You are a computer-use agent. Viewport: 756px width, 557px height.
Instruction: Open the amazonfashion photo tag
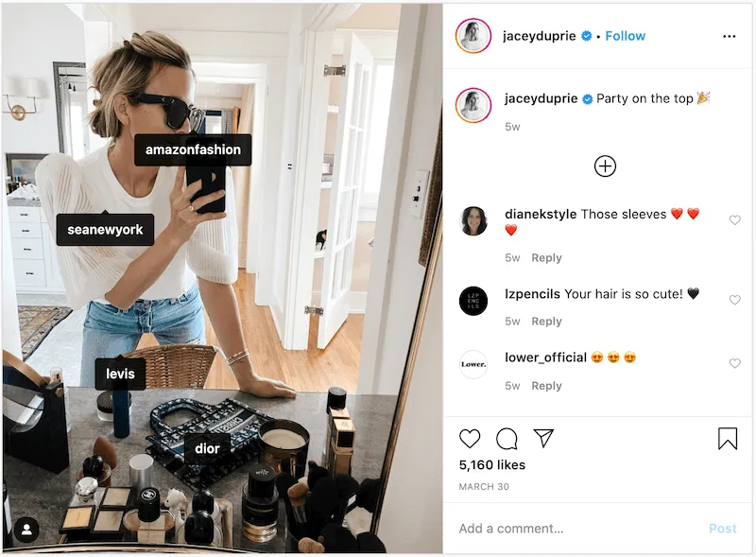[193, 149]
